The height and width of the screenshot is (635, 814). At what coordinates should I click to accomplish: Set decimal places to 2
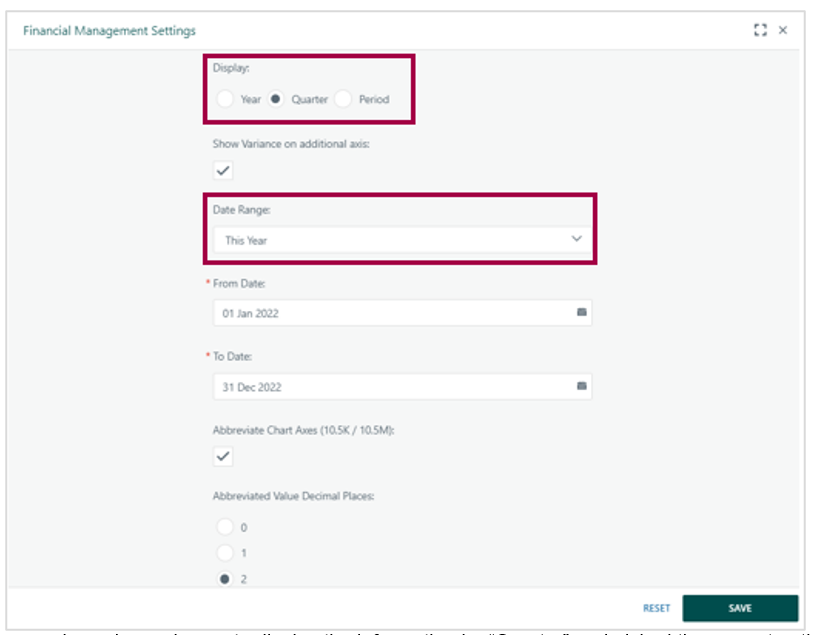click(225, 578)
